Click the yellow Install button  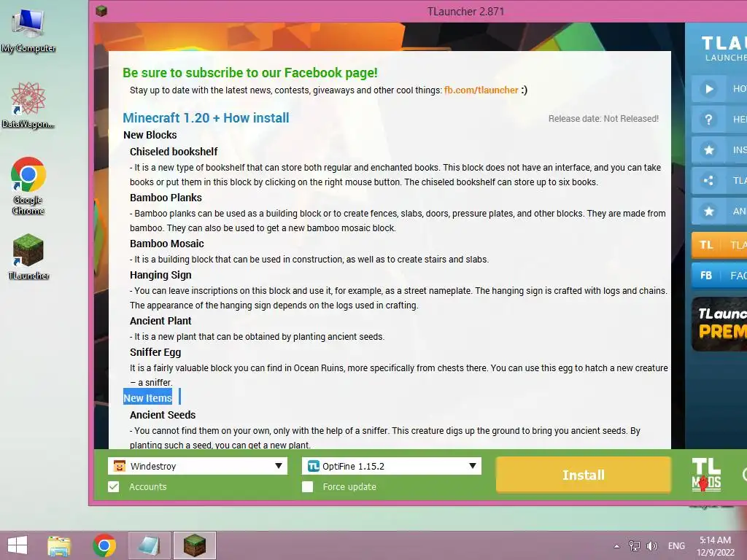pos(583,475)
